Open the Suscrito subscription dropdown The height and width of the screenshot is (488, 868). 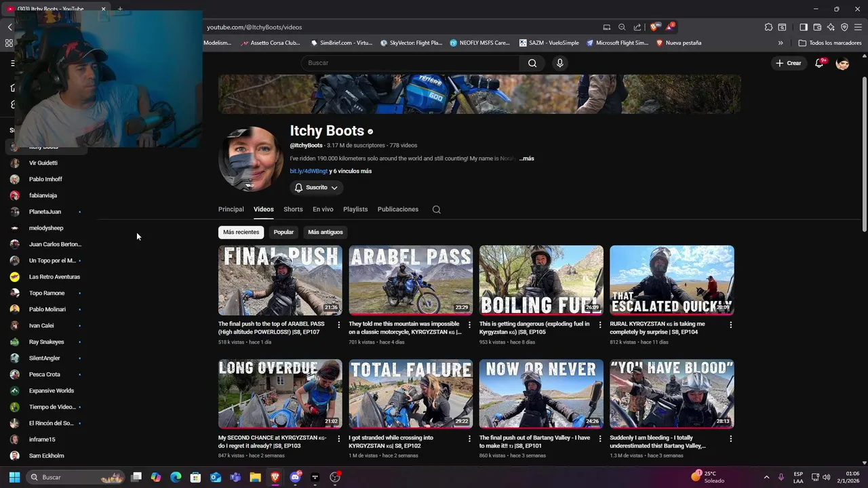pos(317,188)
